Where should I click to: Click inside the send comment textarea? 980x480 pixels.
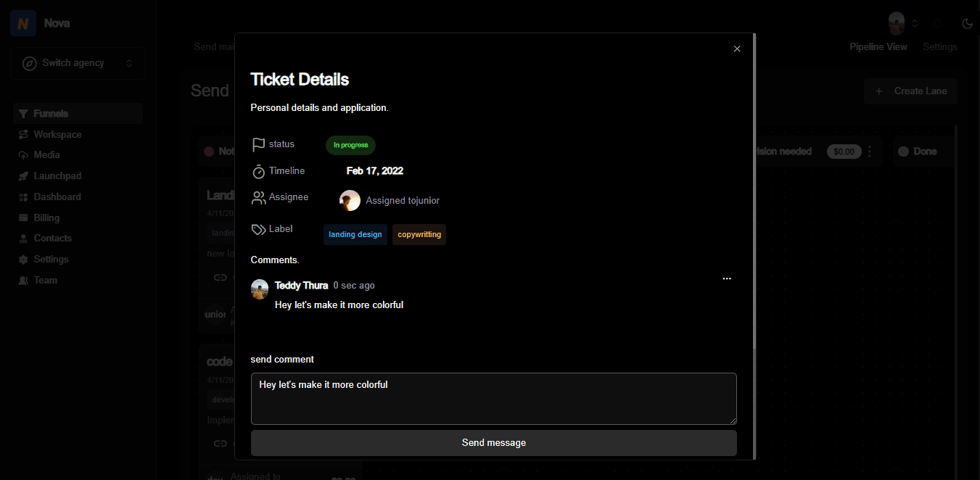493,399
